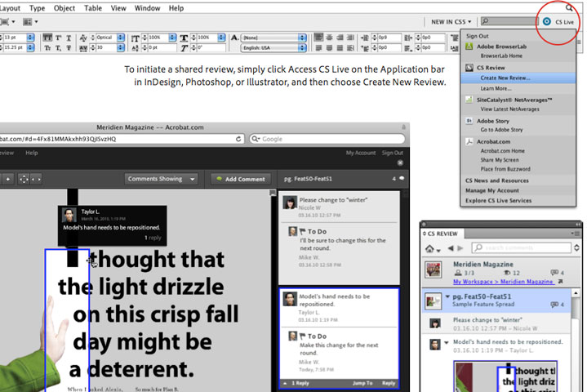
Task: Click the screen mode icon in Application bar
Action: 7,22
